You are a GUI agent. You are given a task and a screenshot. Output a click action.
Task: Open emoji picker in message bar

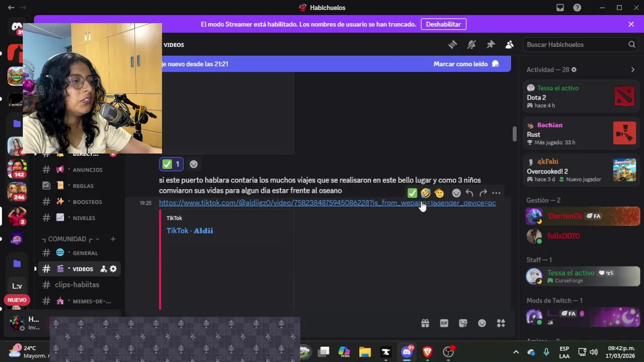[x=482, y=323]
